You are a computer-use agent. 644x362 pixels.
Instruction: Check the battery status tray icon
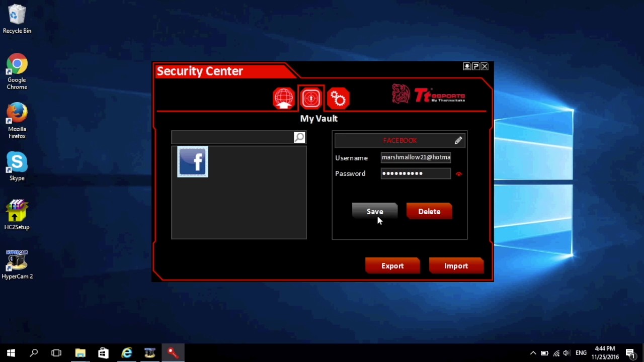click(545, 353)
